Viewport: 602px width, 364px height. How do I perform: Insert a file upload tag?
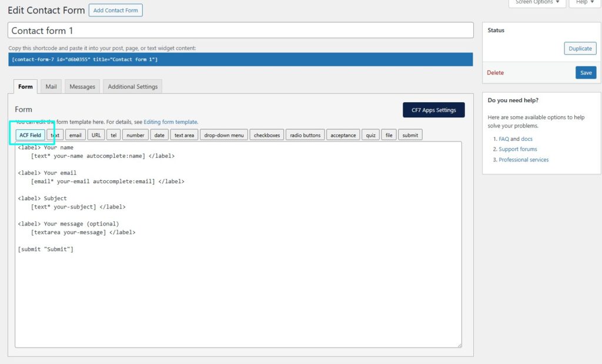(x=388, y=135)
